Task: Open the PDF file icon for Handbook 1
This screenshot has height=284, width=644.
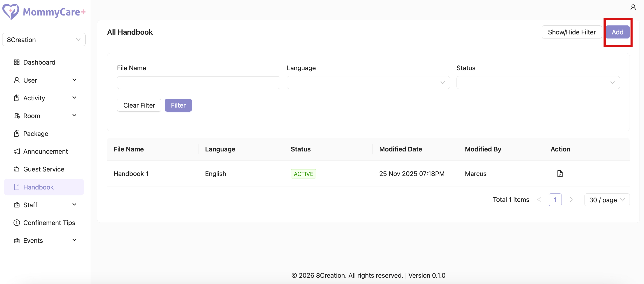Action: tap(560, 174)
